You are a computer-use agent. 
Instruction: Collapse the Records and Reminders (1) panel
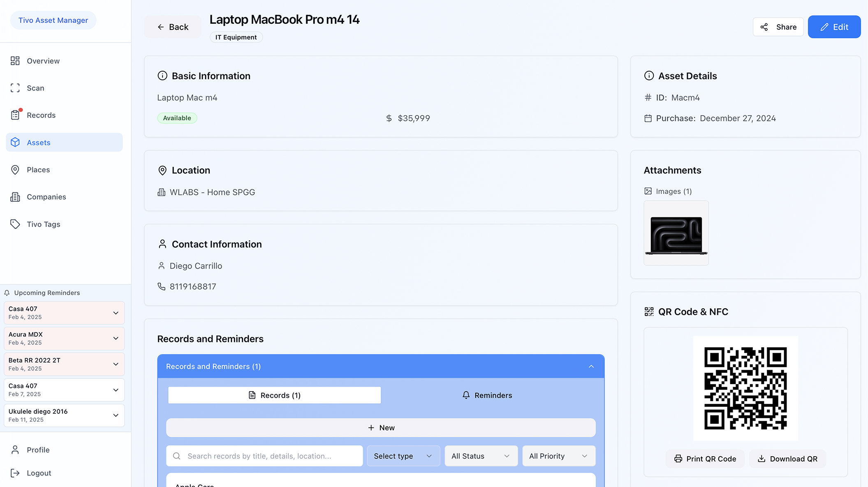click(591, 366)
